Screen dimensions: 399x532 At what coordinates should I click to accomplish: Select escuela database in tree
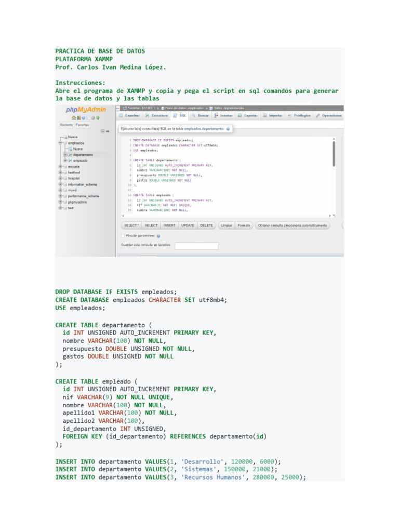coord(74,167)
